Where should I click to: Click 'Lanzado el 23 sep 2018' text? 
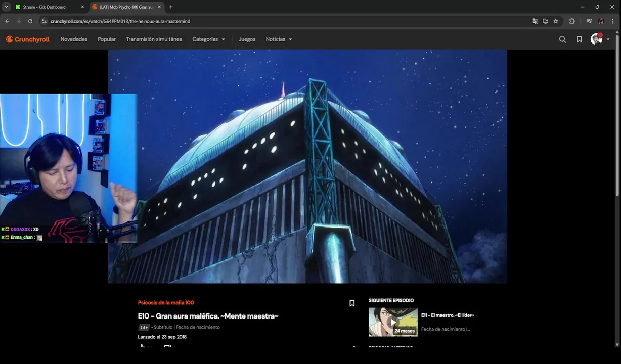click(162, 337)
